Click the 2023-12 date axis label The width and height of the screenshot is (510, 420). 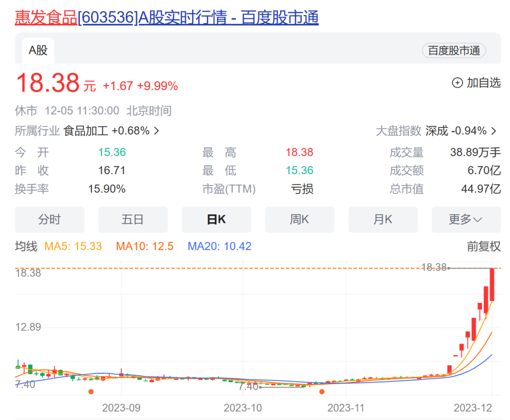[473, 408]
